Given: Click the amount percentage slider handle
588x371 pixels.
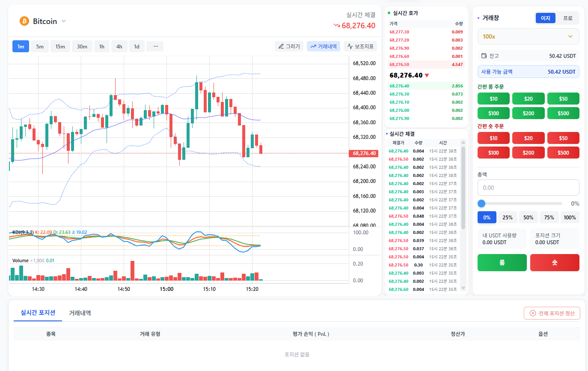Looking at the screenshot, I should pyautogui.click(x=481, y=203).
